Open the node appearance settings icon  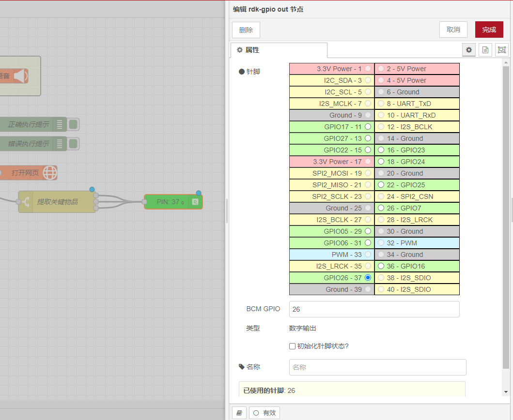tap(501, 50)
